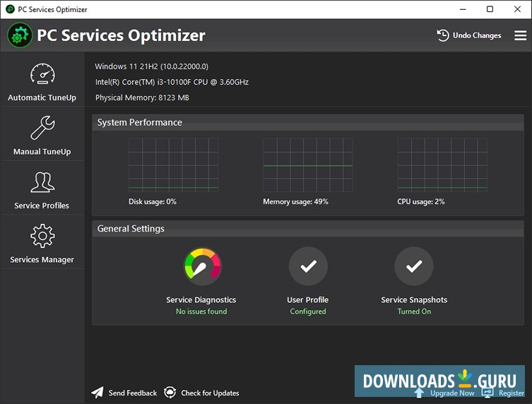Click the PC Services Optimizer logo

[x=20, y=35]
